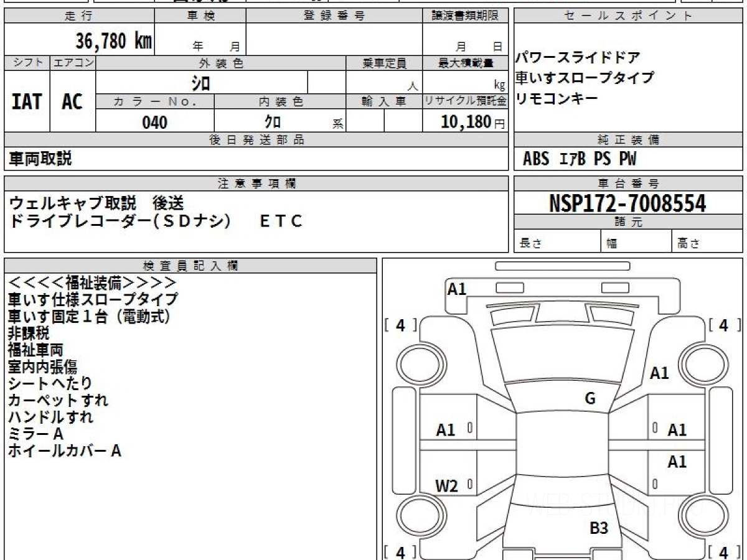The height and width of the screenshot is (560, 747).
Task: Click the ミラーA note
Action: [36, 434]
